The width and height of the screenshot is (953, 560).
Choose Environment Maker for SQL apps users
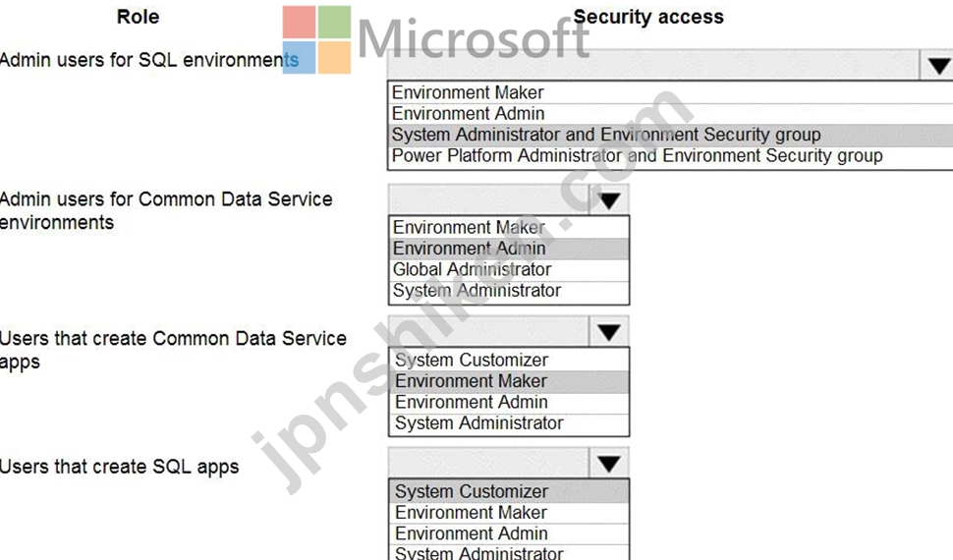[509, 513]
